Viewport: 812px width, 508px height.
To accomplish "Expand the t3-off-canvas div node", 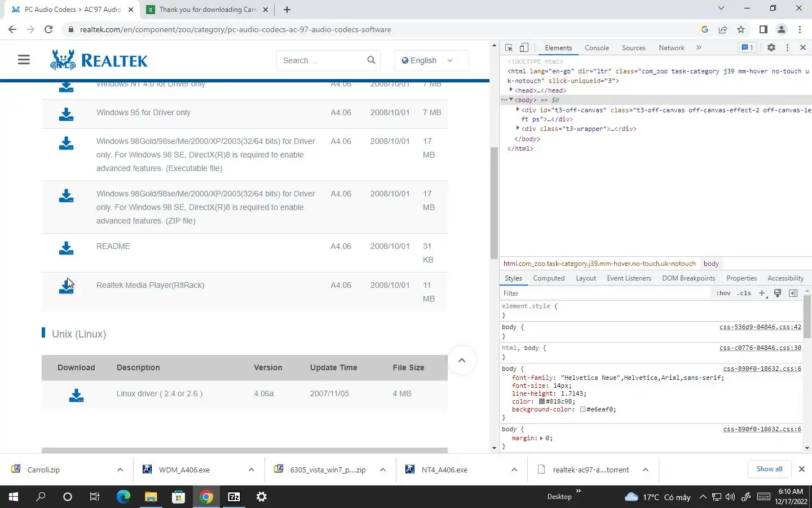I will (518, 110).
